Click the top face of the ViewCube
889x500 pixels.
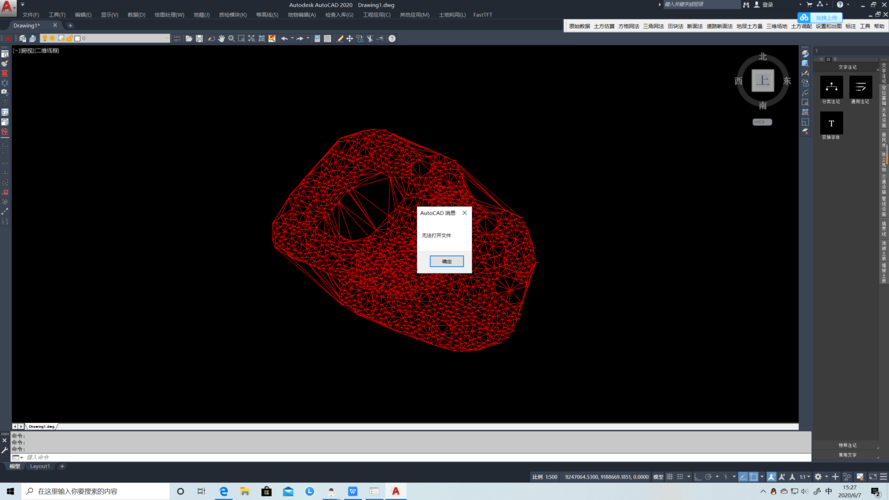[x=762, y=81]
